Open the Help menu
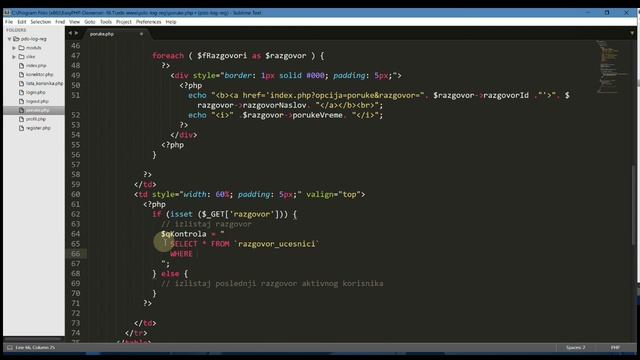Viewport: 640px width, 360px height. click(171, 22)
